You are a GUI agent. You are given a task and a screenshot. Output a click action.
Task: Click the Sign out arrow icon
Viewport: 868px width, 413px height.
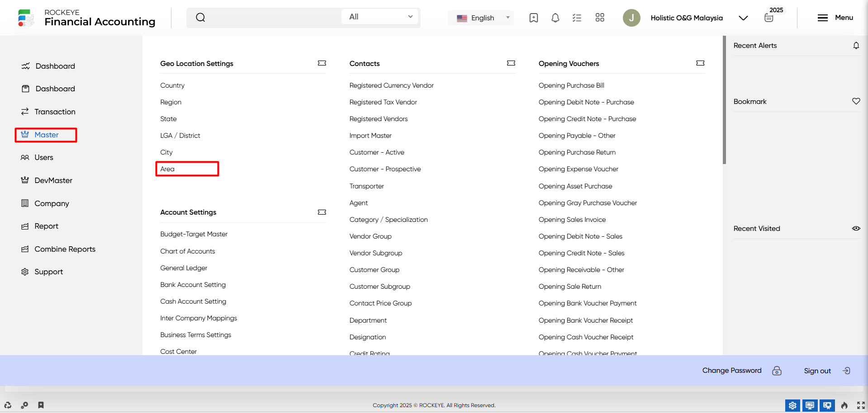[847, 371]
